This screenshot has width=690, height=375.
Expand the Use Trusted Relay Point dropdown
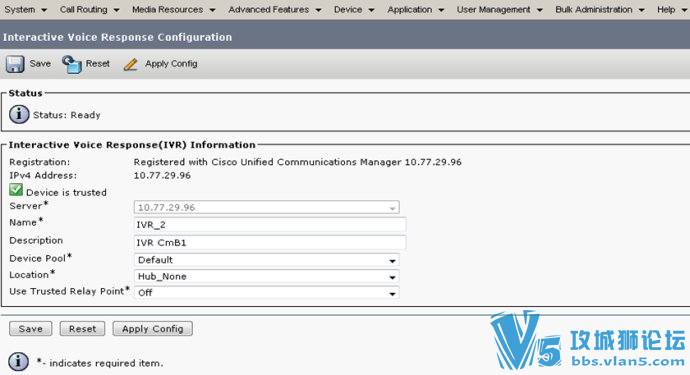[x=267, y=293]
